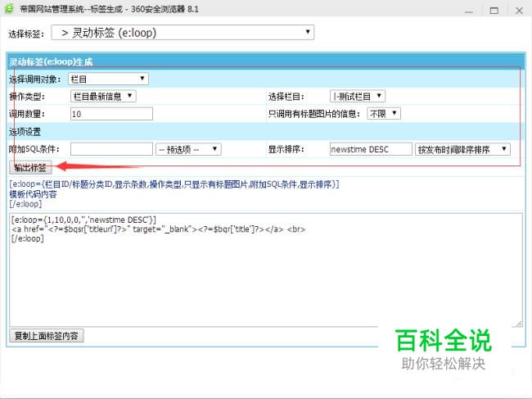Open the 选择标签 dropdown showing 灵动标签 (e:loop)
This screenshot has height=399, width=532.
[183, 33]
